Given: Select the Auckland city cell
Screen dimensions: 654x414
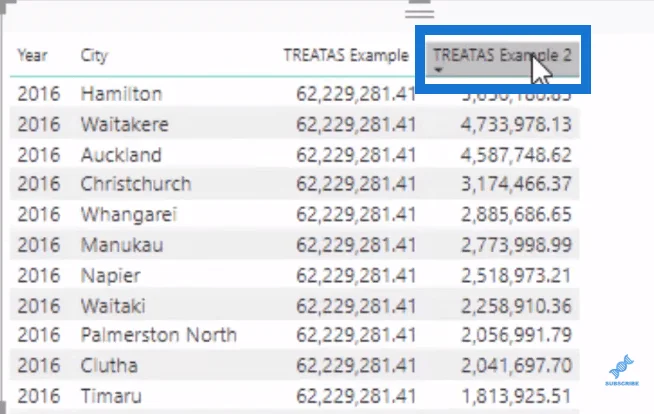Looking at the screenshot, I should point(121,155).
